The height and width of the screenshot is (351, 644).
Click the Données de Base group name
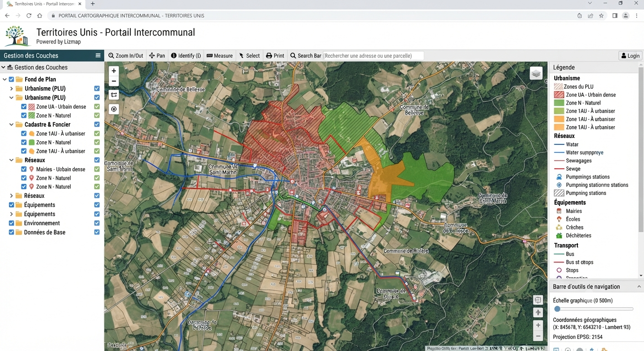[45, 232]
